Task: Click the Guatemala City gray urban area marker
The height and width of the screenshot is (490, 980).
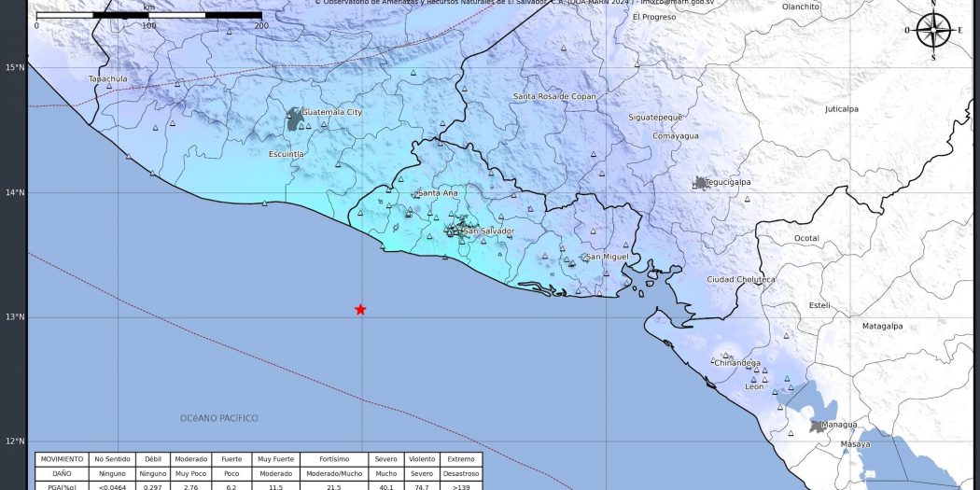Action: [x=295, y=118]
